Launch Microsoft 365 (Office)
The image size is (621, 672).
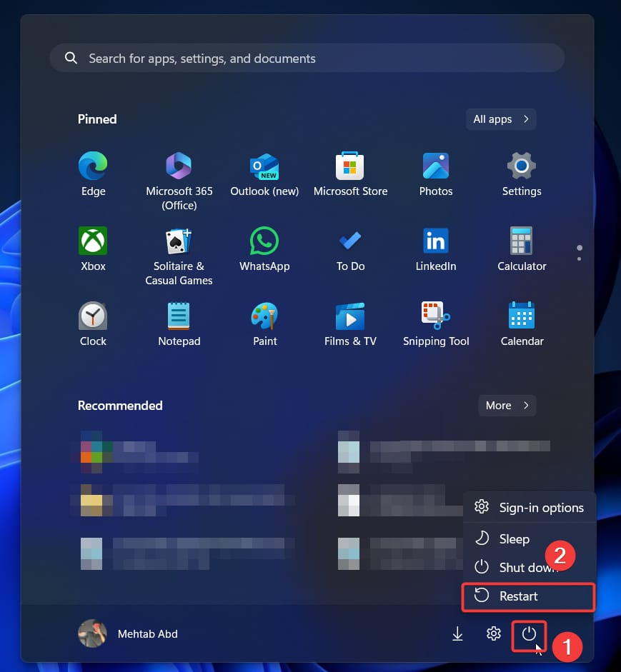179,180
